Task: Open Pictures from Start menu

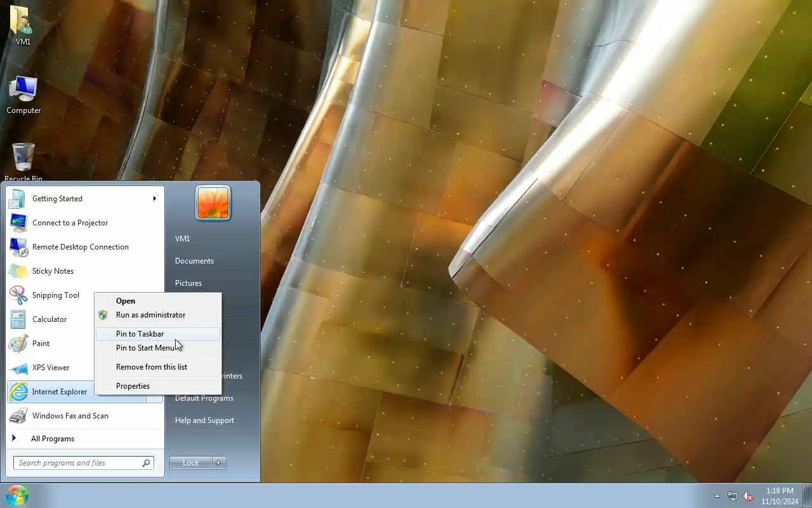Action: click(188, 283)
